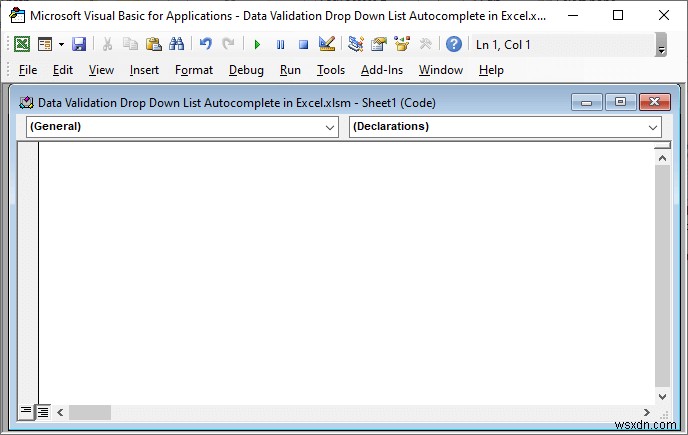Image resolution: width=688 pixels, height=435 pixels.
Task: Click the Cut scissors icon
Action: (107, 44)
